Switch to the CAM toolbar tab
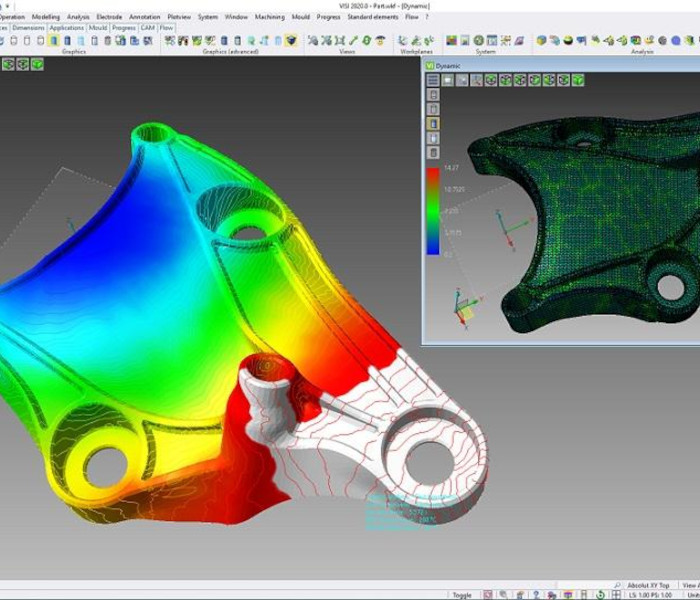The width and height of the screenshot is (700, 600). pyautogui.click(x=148, y=28)
